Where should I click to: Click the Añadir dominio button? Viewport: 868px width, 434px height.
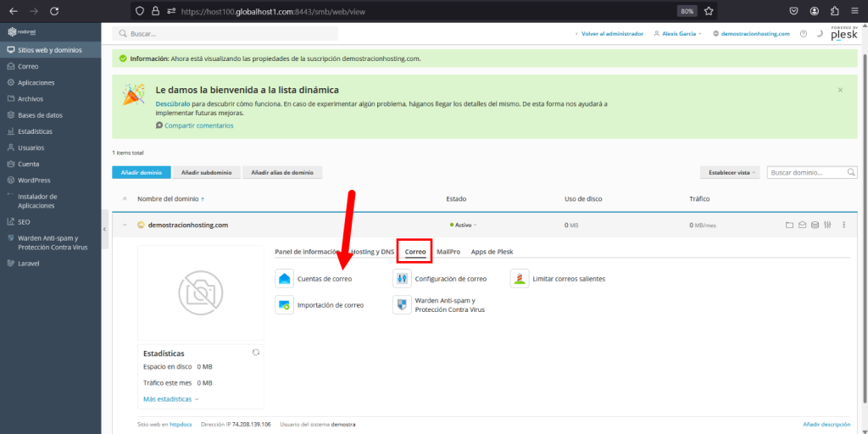point(142,172)
